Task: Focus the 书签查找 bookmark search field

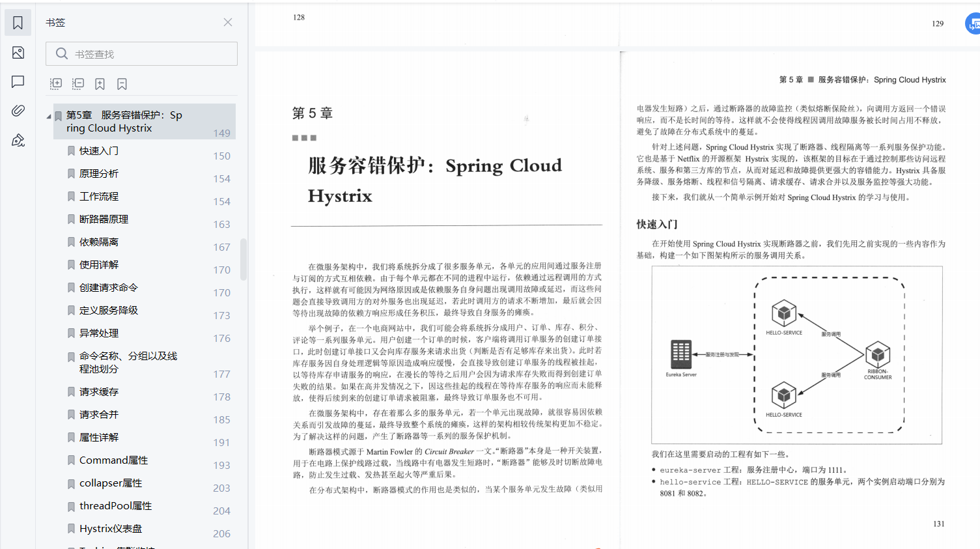Action: click(x=141, y=54)
